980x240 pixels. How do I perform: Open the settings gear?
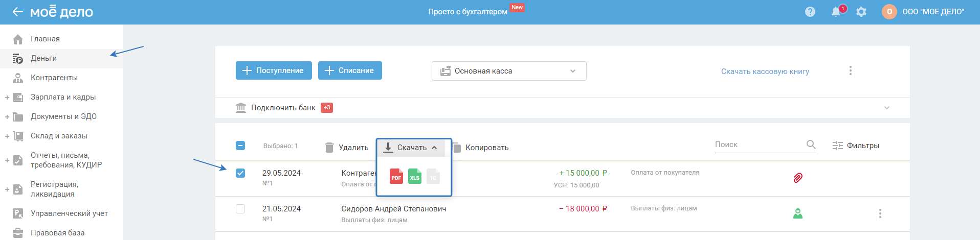pos(861,12)
